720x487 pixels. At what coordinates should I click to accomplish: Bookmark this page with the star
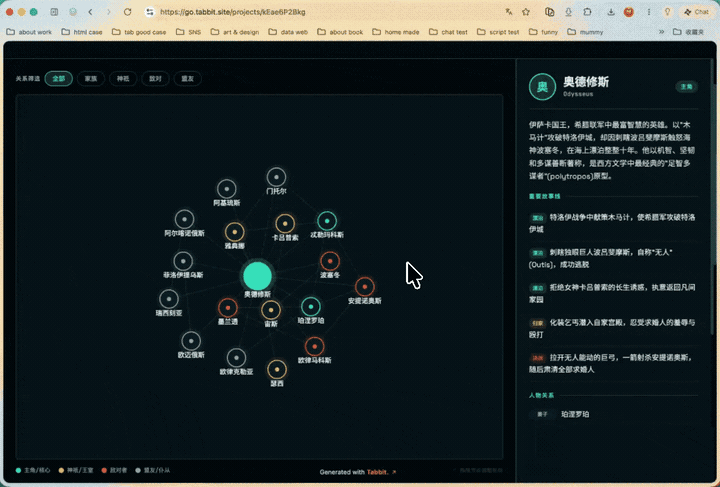(526, 12)
